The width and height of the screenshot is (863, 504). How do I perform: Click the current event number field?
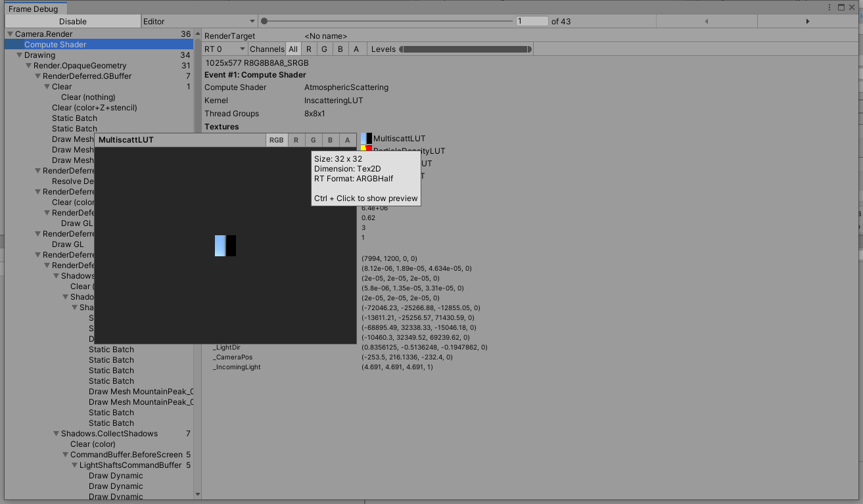(x=532, y=21)
